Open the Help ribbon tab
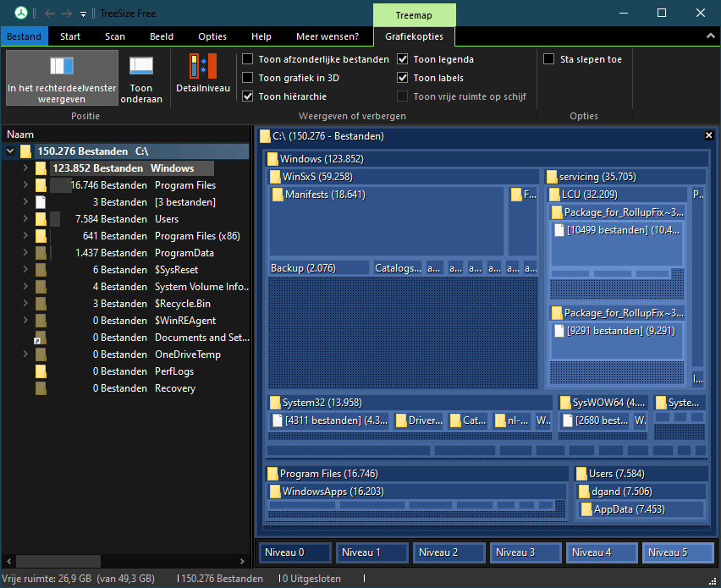The width and height of the screenshot is (721, 588). click(x=261, y=36)
